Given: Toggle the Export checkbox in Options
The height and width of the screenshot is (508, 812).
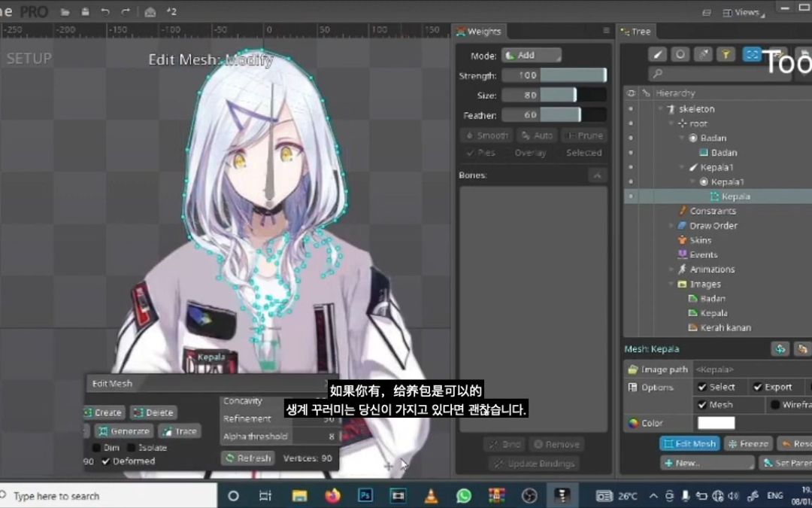Looking at the screenshot, I should click(x=758, y=388).
